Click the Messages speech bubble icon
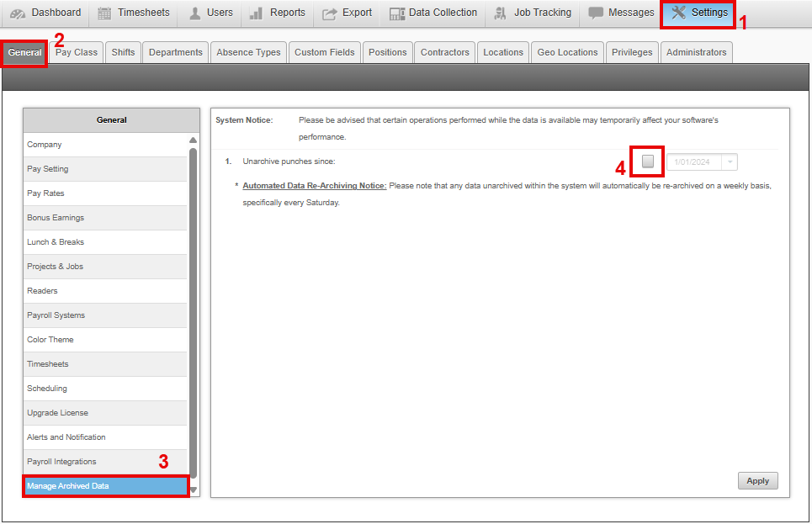 [x=596, y=13]
